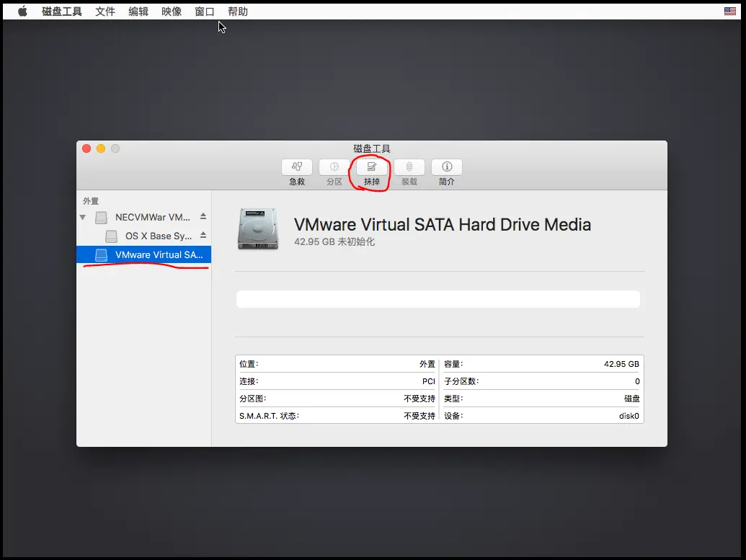Click the S.M.A.R.T. 状态 label

tap(269, 416)
